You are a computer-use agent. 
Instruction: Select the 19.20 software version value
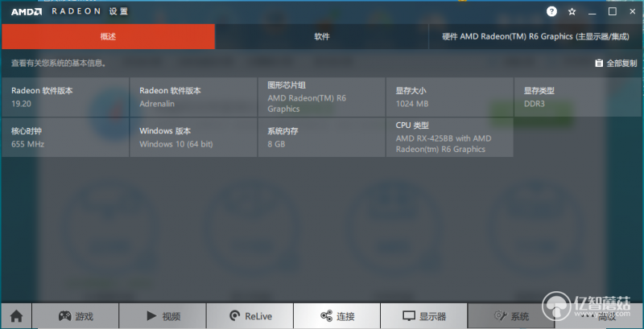coord(22,104)
